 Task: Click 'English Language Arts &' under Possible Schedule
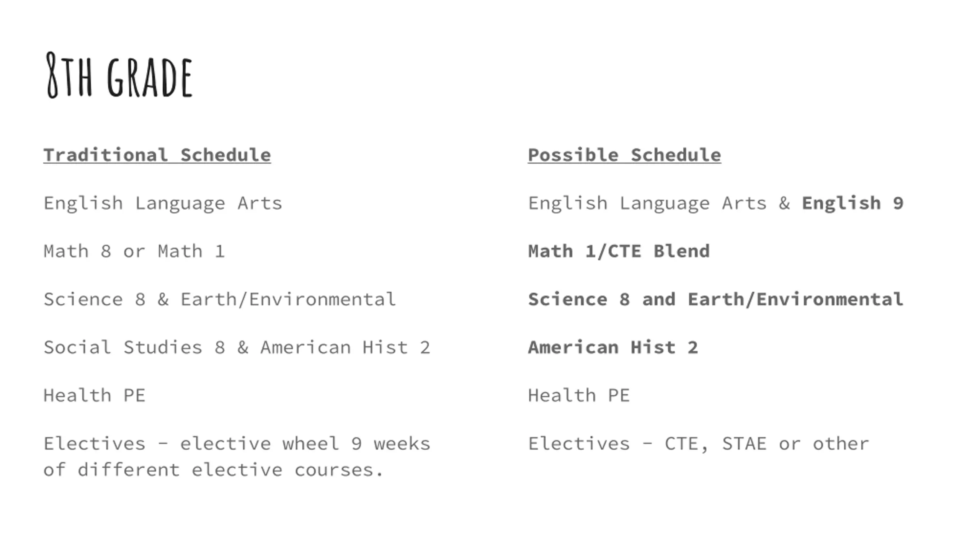coord(659,204)
